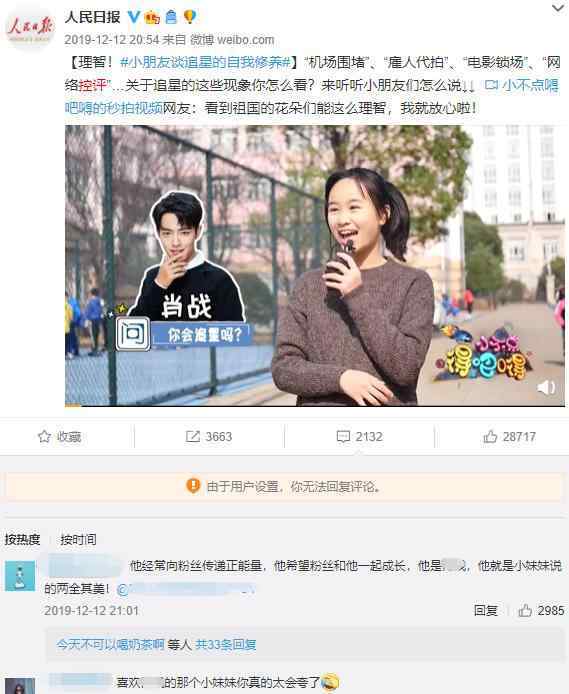Click the balloon badge beside 人民日报
This screenshot has width=569, height=694.
click(189, 17)
